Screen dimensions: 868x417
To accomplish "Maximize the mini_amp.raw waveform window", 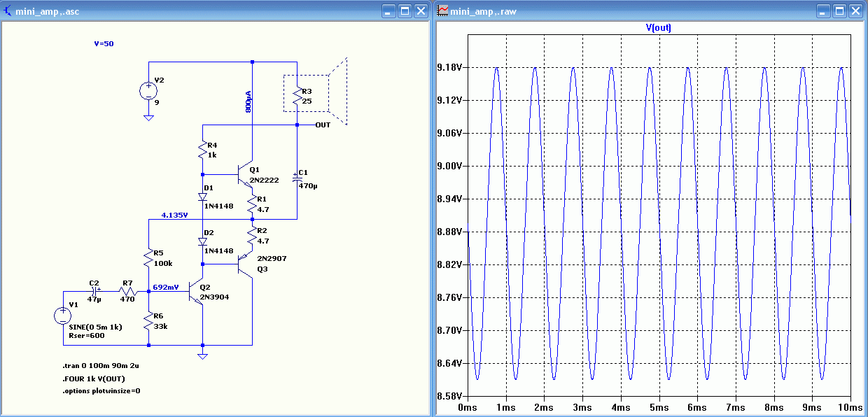I will (839, 11).
